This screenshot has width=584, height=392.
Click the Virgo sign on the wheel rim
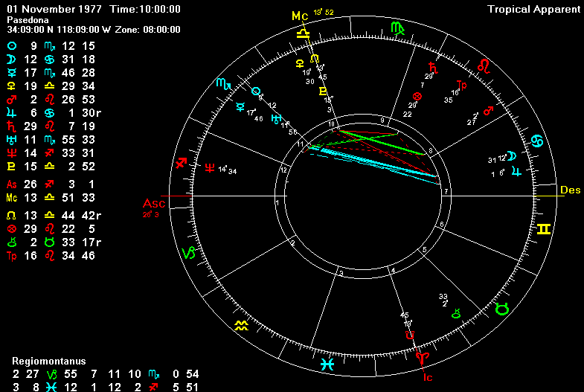coord(398,29)
